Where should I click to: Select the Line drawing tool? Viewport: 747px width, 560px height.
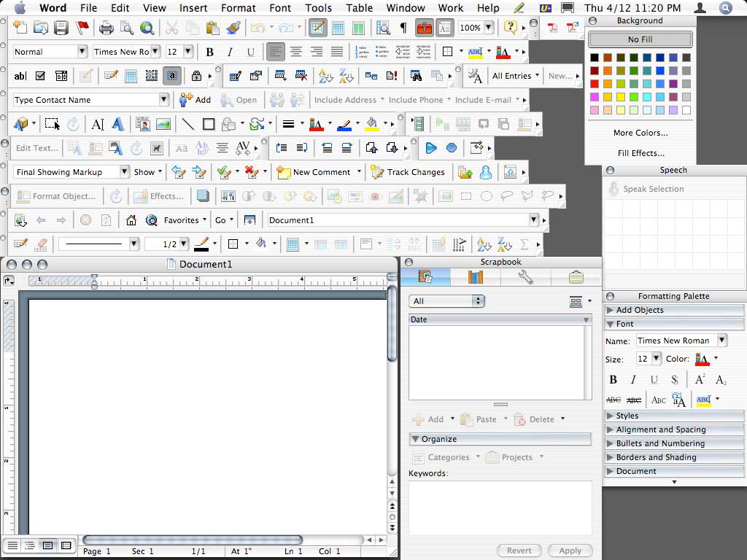188,124
